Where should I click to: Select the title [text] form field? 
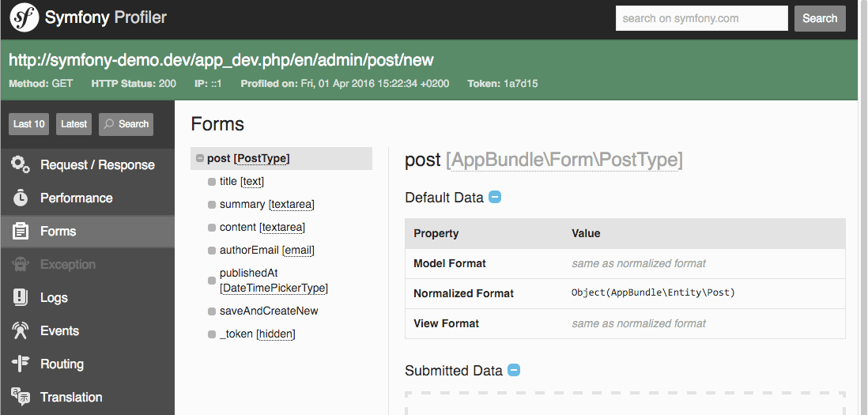(x=241, y=182)
